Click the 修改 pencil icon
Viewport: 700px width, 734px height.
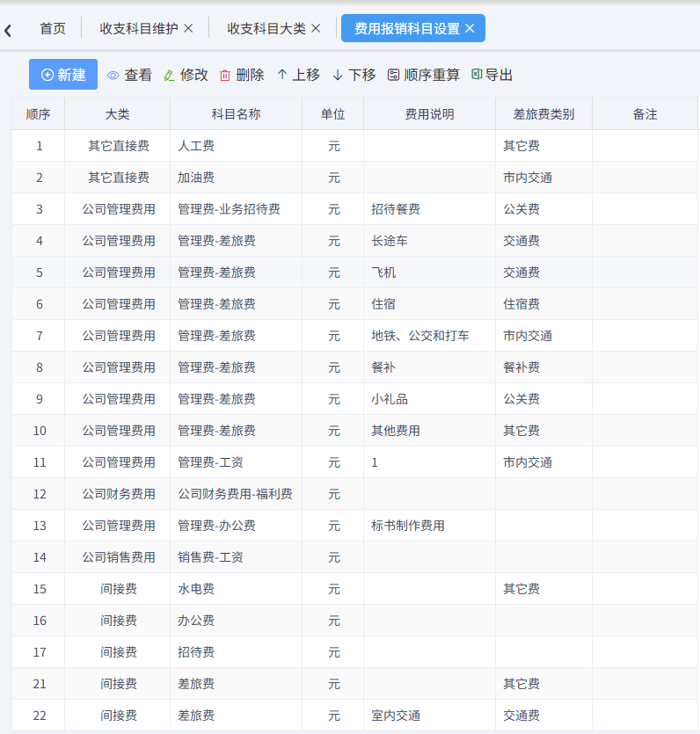click(x=169, y=76)
